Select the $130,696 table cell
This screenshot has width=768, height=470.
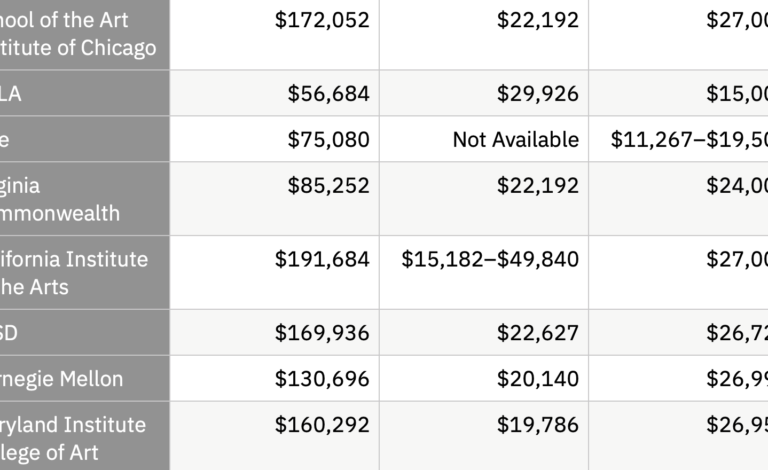point(274,378)
